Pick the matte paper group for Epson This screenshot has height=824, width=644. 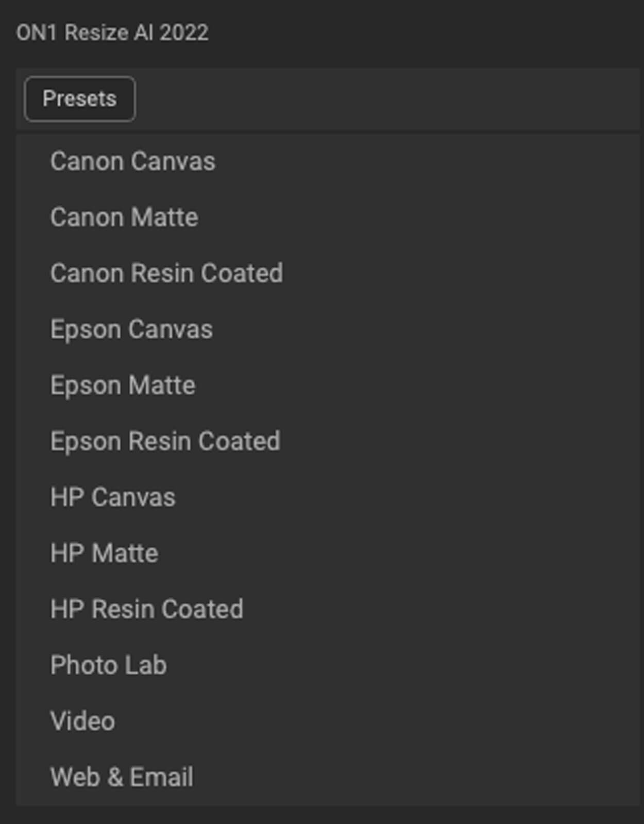point(123,385)
